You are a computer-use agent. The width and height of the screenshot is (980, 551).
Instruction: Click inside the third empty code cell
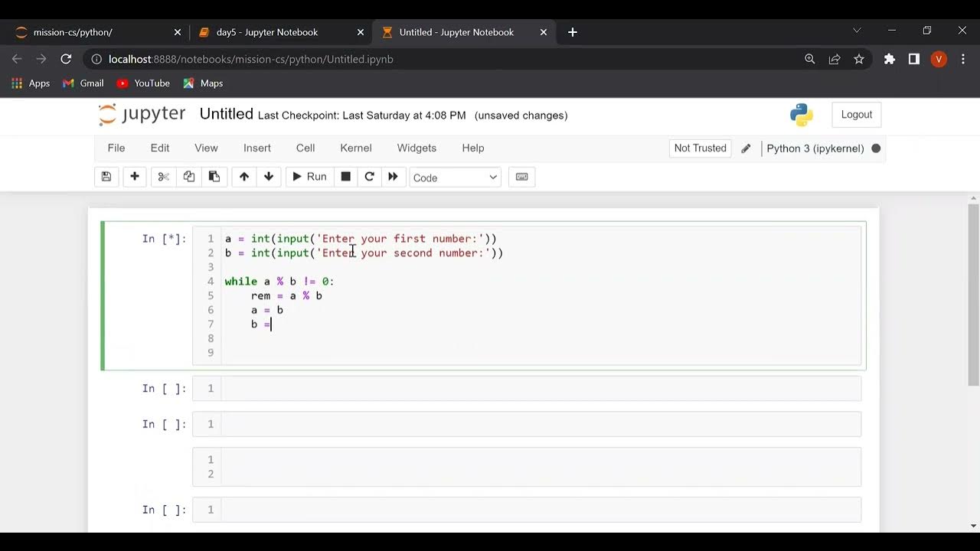541,510
